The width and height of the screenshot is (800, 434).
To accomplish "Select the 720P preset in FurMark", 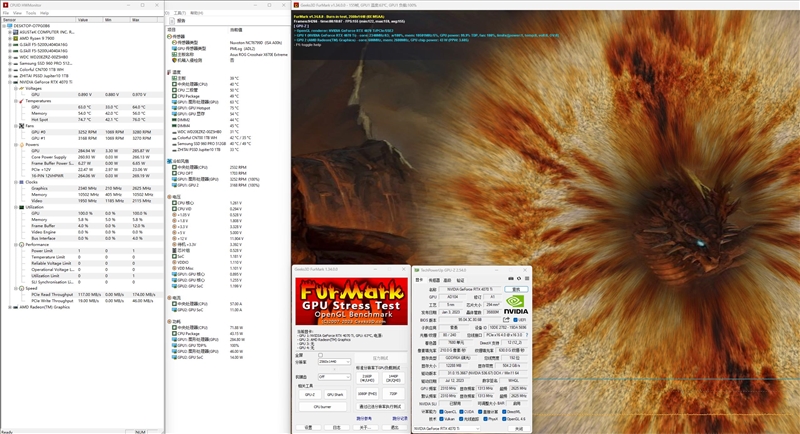I will pyautogui.click(x=393, y=394).
